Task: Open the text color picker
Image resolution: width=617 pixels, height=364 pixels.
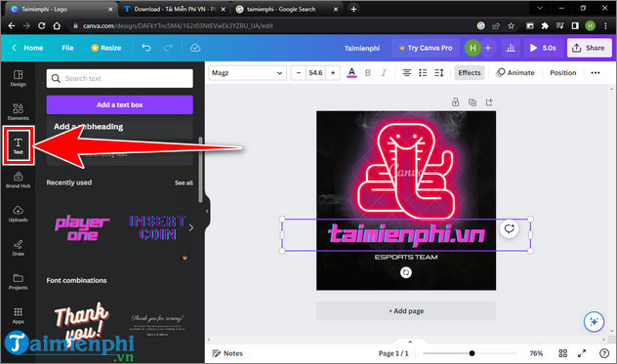Action: pyautogui.click(x=351, y=73)
